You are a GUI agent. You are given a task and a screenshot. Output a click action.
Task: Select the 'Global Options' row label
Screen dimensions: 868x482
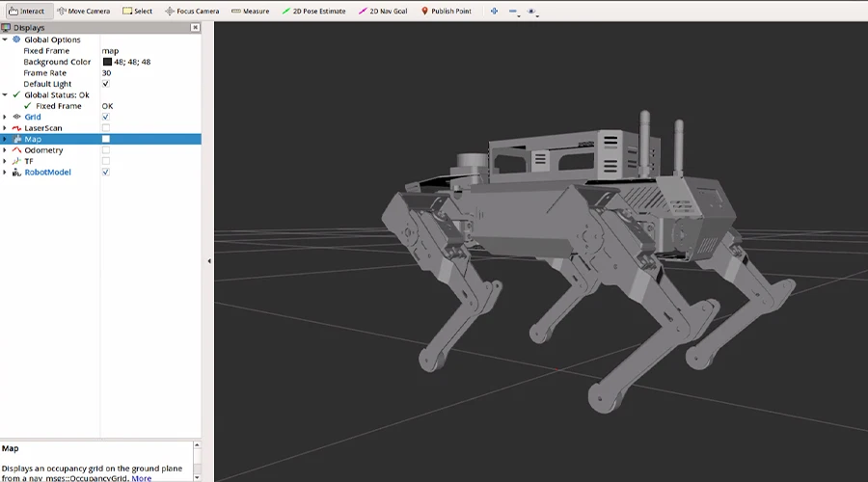[x=52, y=40]
